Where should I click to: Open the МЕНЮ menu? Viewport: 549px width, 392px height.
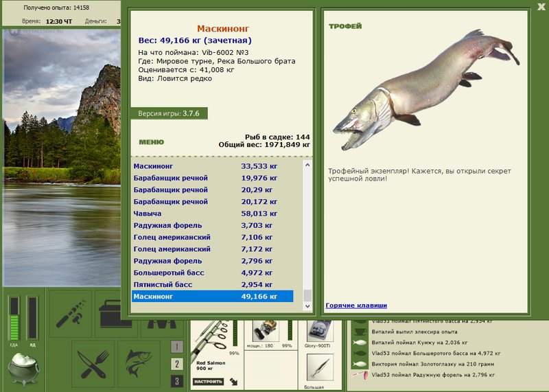pyautogui.click(x=151, y=142)
